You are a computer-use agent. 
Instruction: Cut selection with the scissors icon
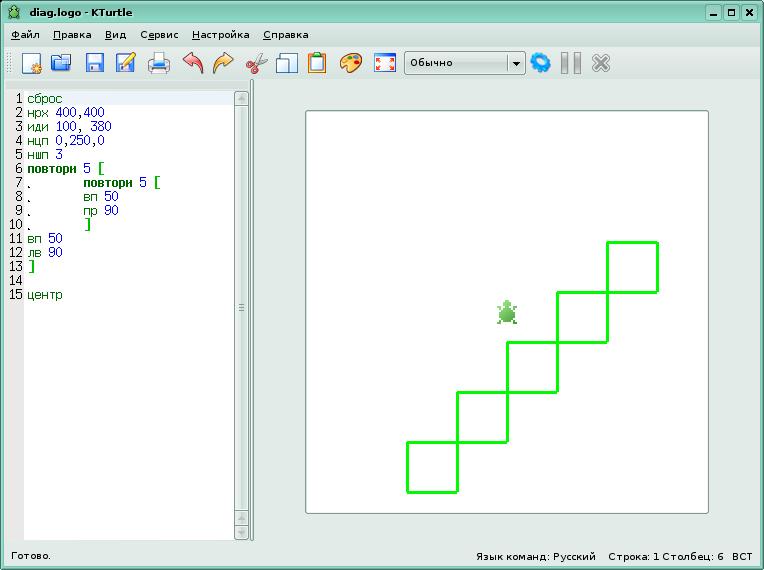(256, 63)
